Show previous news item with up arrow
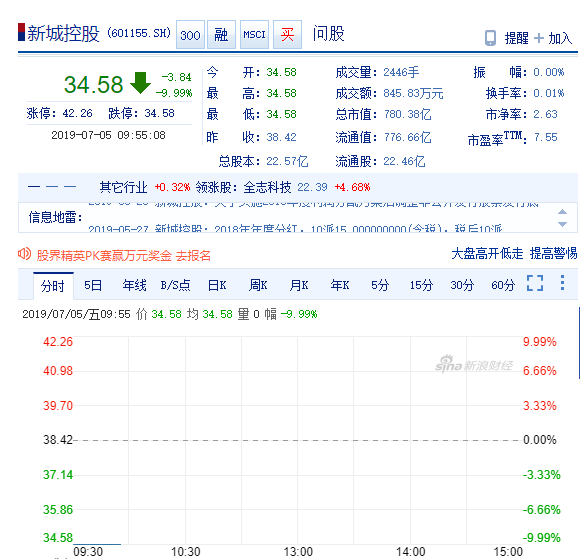Screen dimensions: 580x559 coord(562,212)
